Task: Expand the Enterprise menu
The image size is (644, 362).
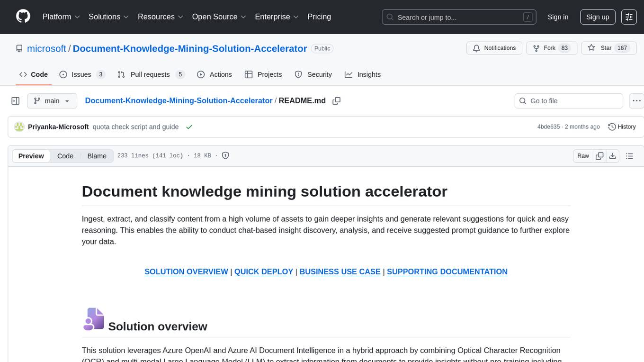Action: 277,17
